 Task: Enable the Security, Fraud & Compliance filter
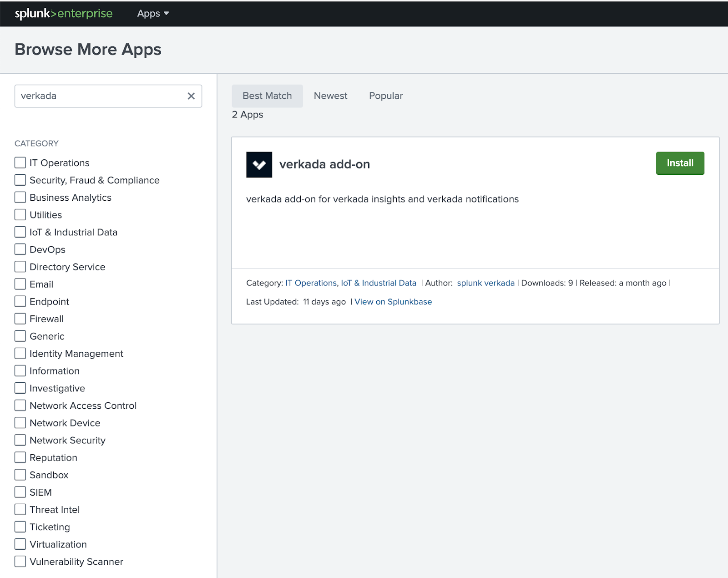[20, 180]
